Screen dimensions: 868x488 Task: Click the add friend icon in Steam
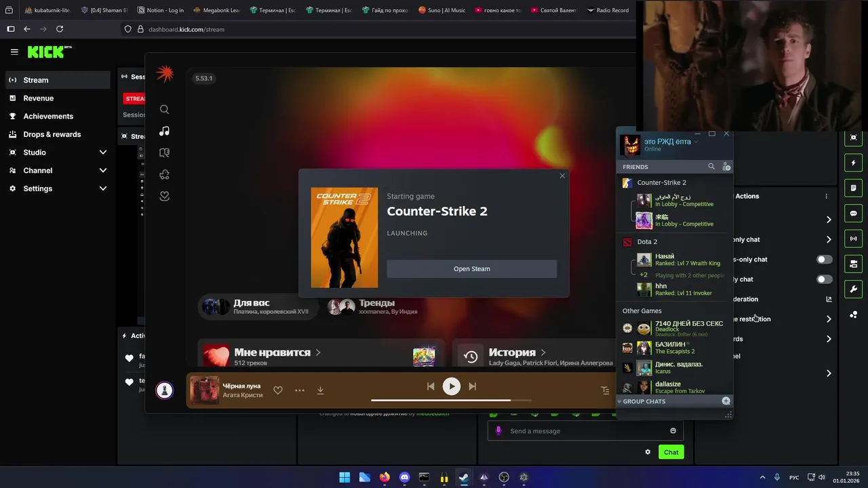pyautogui.click(x=726, y=166)
